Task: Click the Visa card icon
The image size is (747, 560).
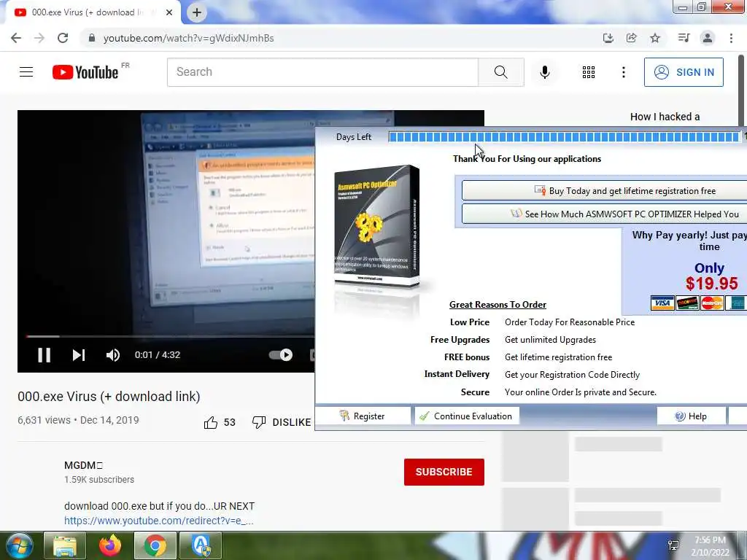Action: 662,303
